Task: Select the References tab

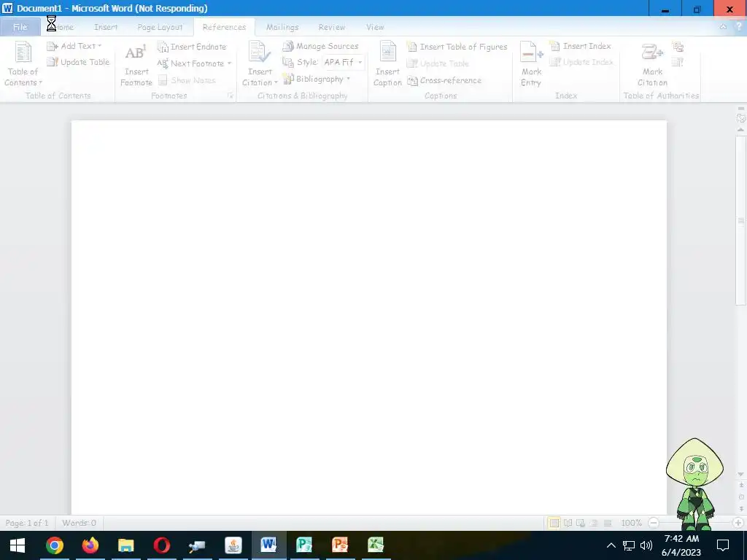Action: coord(224,27)
